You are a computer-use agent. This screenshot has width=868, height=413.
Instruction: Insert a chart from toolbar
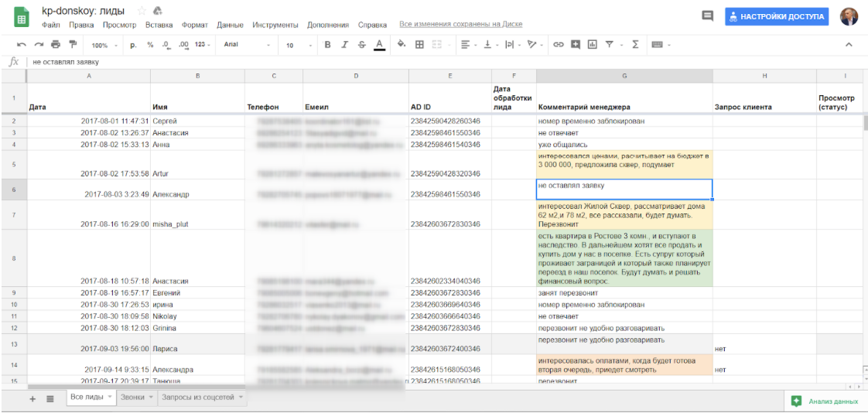coord(592,45)
